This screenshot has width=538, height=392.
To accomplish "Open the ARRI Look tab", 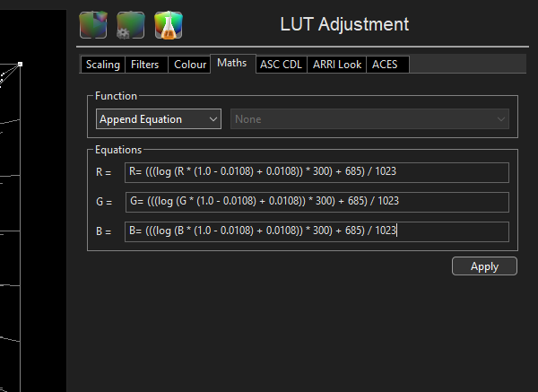I will (x=338, y=65).
